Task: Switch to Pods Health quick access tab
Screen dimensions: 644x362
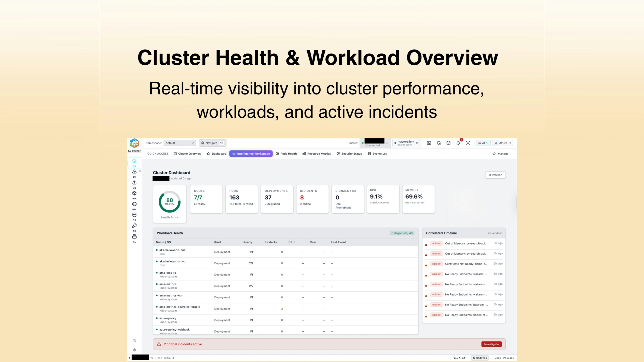Action: 286,154
